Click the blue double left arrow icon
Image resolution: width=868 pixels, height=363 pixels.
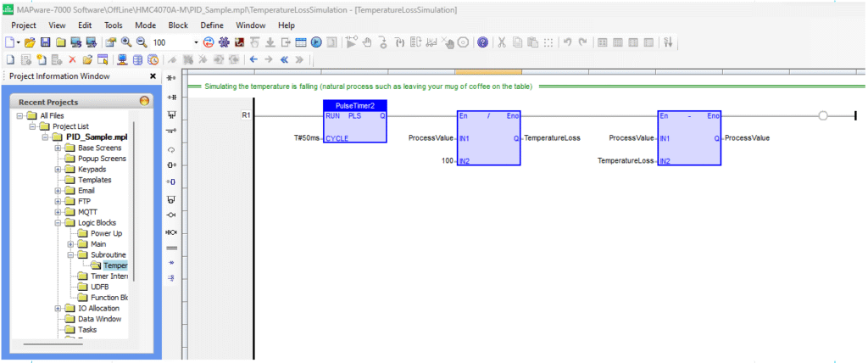284,59
